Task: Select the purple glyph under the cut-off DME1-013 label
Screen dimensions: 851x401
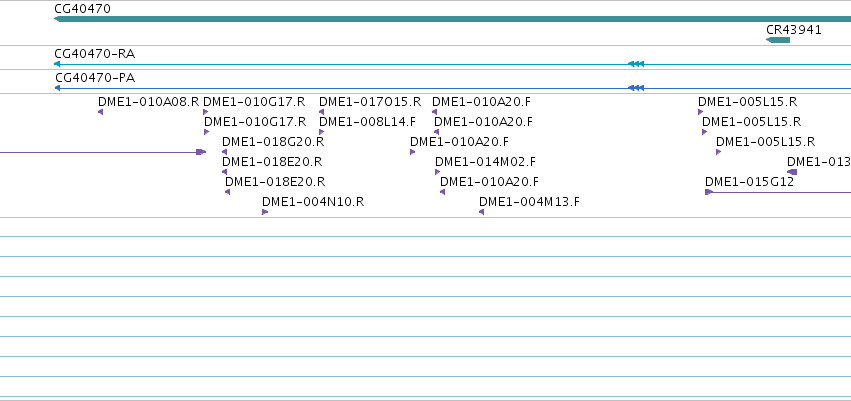Action: pos(792,172)
